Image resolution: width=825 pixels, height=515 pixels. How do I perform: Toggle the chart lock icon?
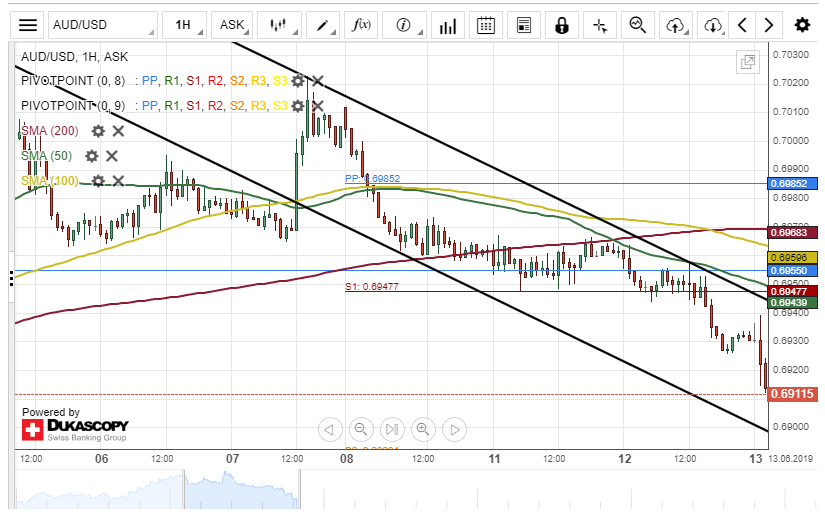pos(562,25)
